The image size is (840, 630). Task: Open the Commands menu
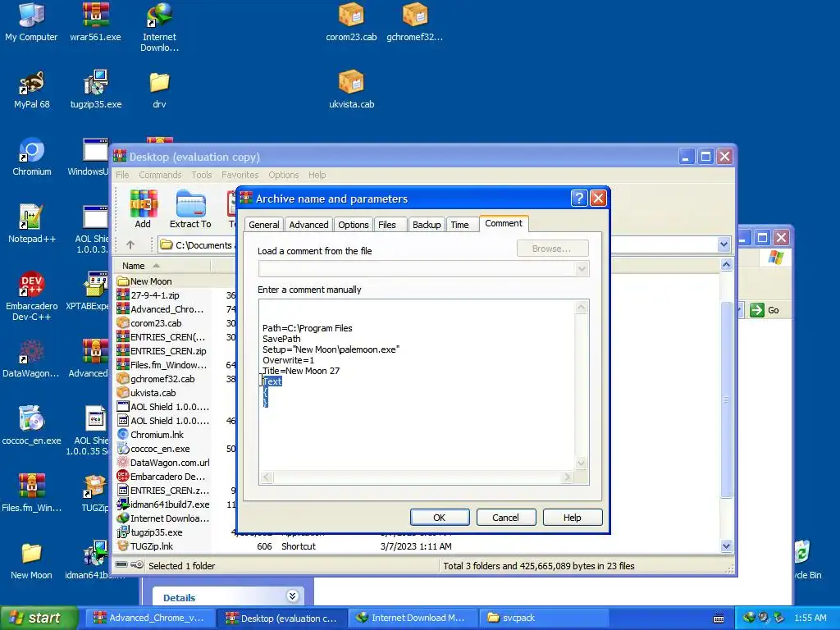(160, 175)
